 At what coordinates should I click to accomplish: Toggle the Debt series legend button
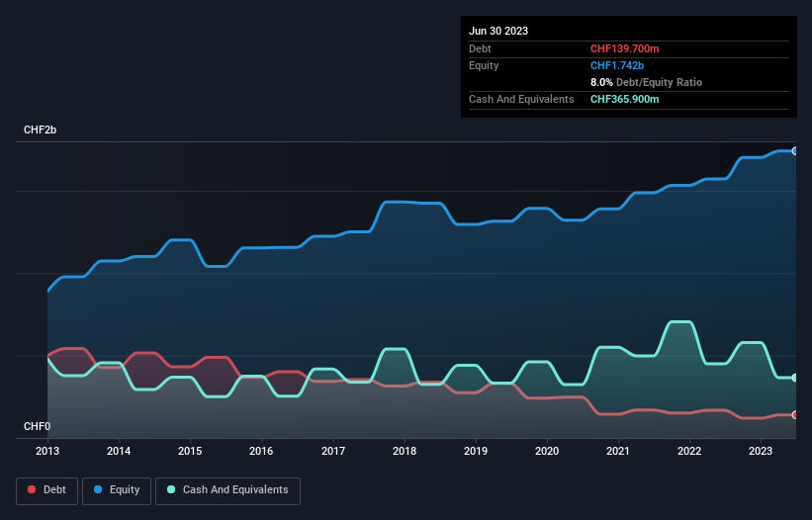(x=47, y=490)
